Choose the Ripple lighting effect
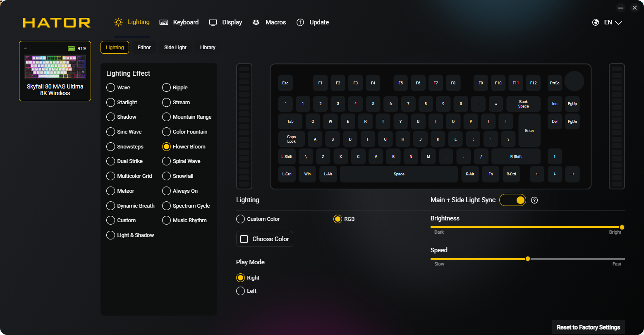This screenshot has height=335, width=644. coord(175,88)
